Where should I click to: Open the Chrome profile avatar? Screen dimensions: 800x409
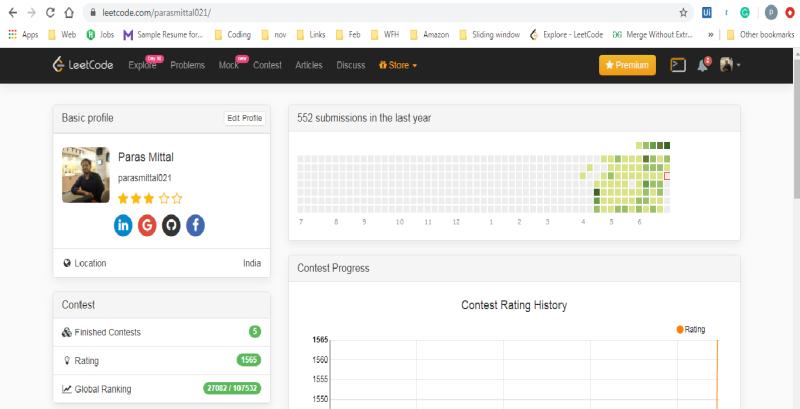click(x=771, y=13)
